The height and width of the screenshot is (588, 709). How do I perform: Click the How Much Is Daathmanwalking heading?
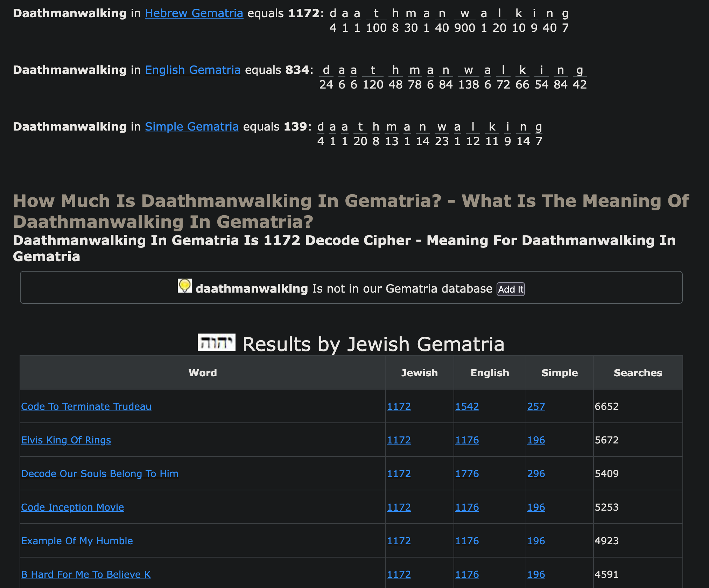point(351,211)
